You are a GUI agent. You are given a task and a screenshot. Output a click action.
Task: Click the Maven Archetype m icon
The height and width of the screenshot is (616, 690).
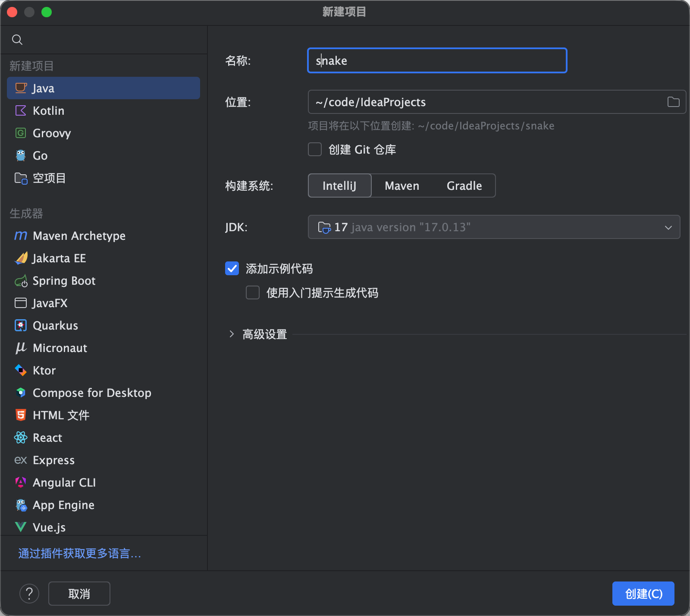[x=21, y=236]
